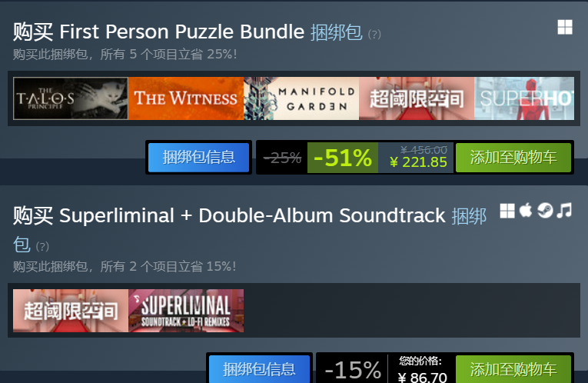This screenshot has height=383, width=588.
Task: Open the Superliminal Soundtrack Lo-Fi Remixes thumbnail
Action: pos(186,311)
